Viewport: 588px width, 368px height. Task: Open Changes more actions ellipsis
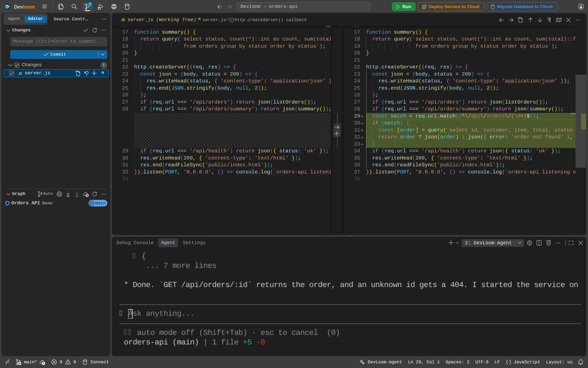(103, 30)
